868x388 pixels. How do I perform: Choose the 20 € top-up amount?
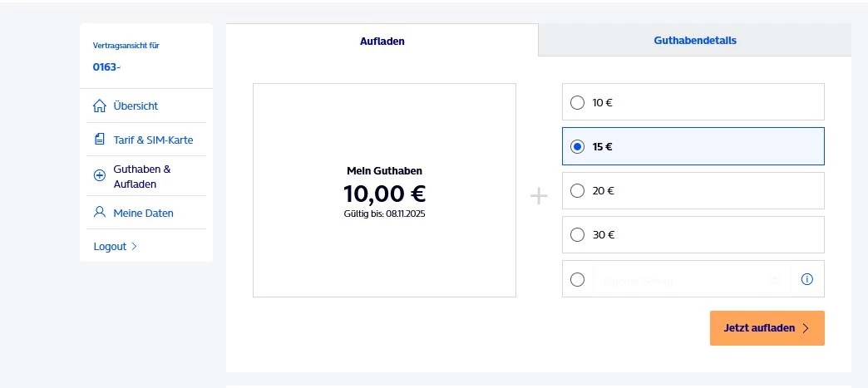[x=578, y=191]
